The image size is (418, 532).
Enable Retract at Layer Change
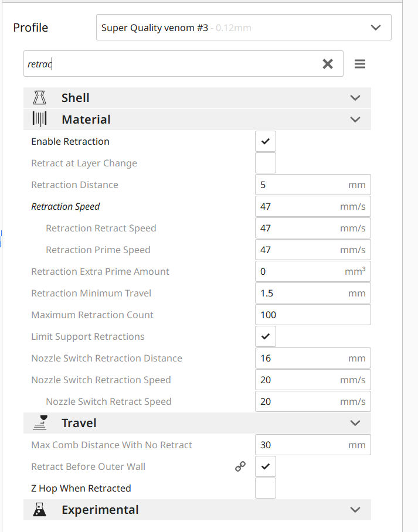pos(266,163)
